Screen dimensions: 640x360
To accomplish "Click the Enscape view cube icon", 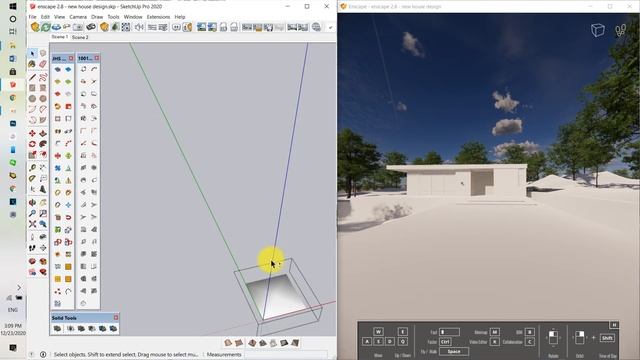I will click(598, 30).
